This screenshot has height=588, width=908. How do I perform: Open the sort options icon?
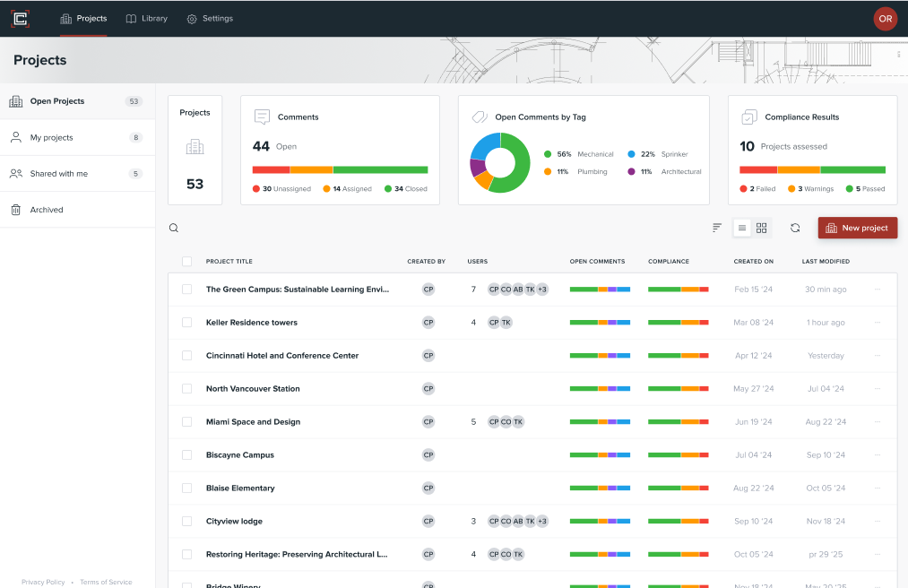point(717,228)
